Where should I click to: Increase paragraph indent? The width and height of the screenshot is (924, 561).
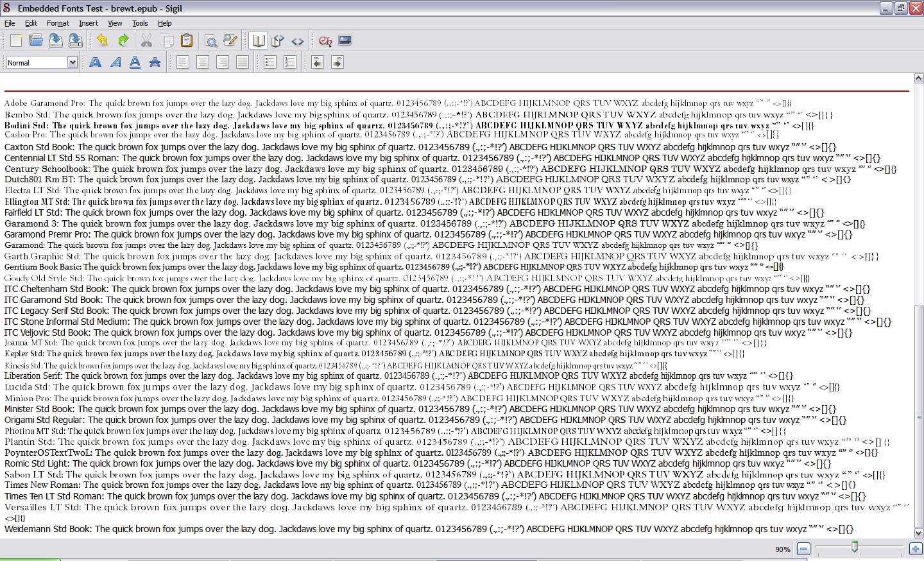coord(338,62)
